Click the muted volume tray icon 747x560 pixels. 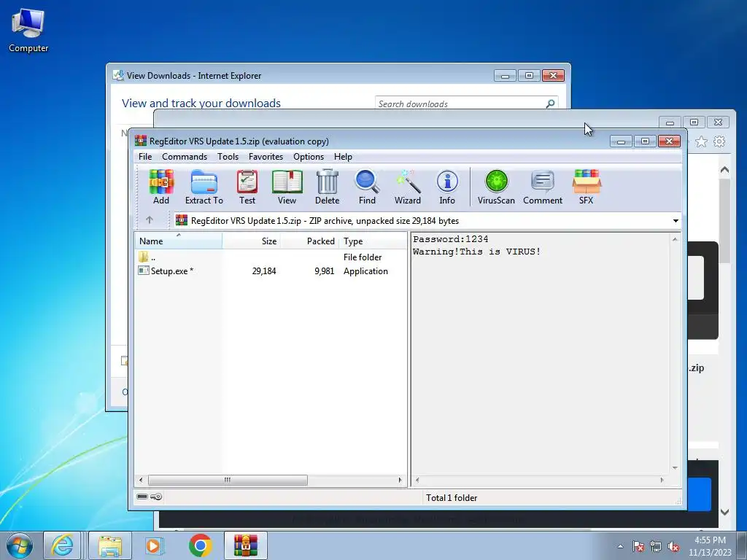[673, 546]
